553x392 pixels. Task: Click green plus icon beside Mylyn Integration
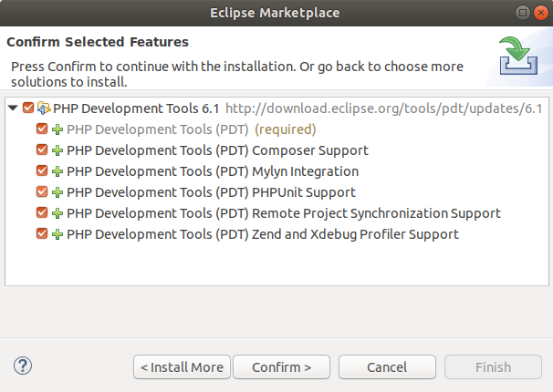[57, 171]
